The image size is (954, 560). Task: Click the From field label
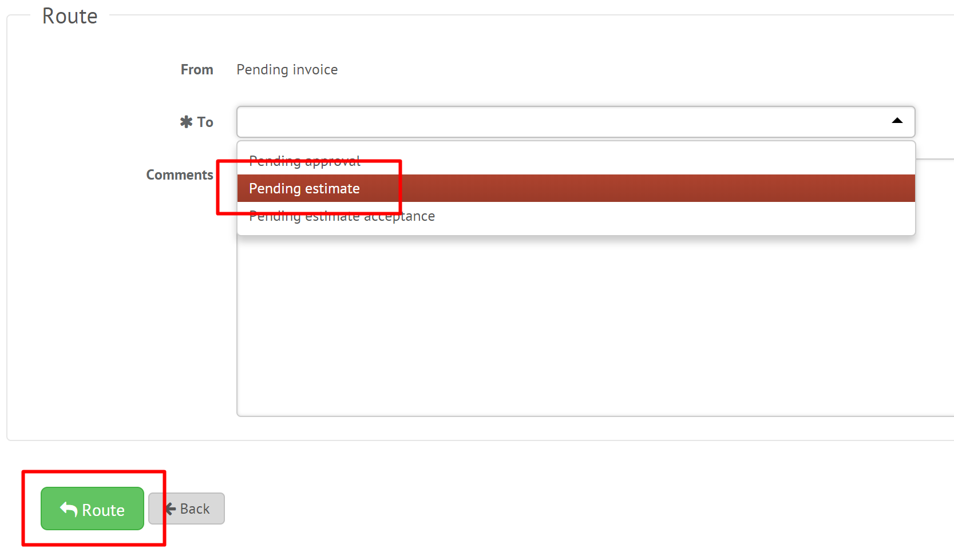click(197, 70)
